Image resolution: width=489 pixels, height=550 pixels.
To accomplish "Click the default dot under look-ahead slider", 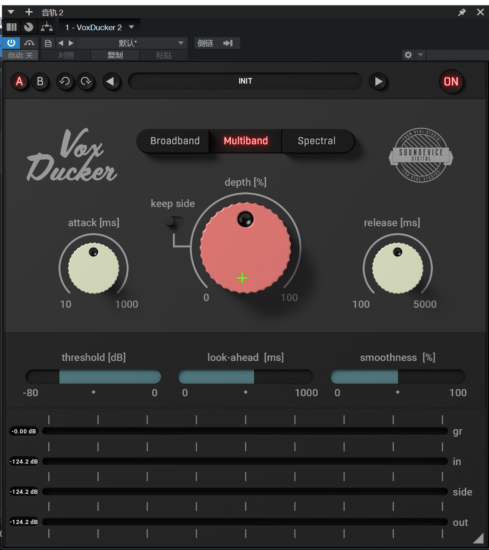I will coord(246,392).
